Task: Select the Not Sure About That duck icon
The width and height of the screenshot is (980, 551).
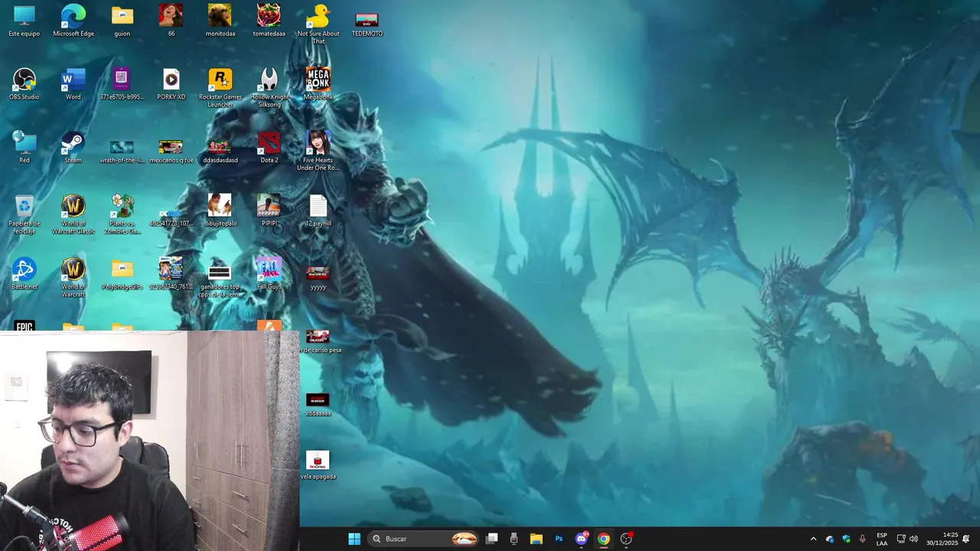Action: pyautogui.click(x=318, y=24)
